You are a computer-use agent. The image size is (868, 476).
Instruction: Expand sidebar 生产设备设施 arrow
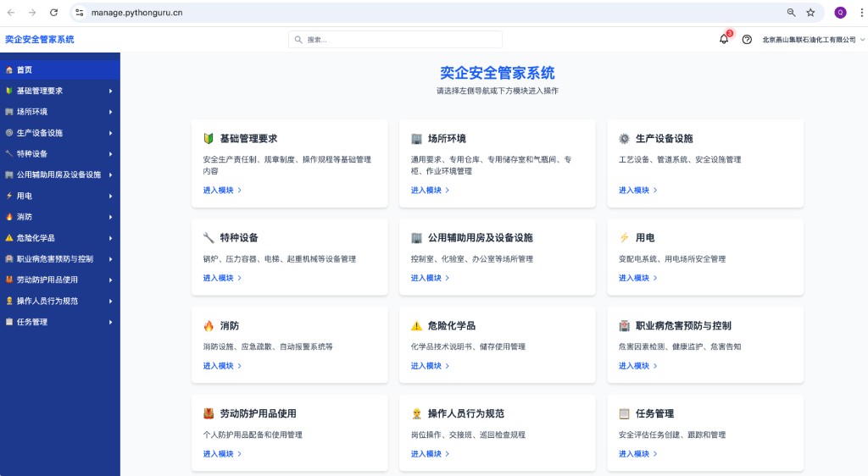111,133
